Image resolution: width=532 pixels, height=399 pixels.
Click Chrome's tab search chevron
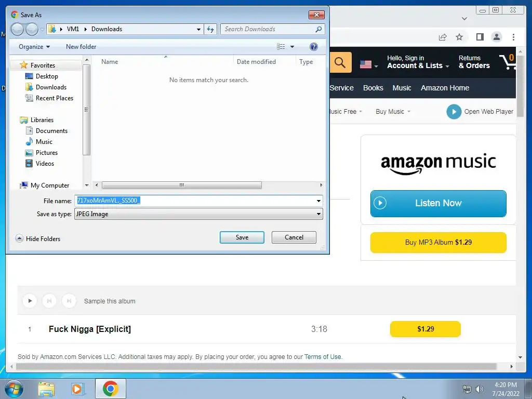(x=464, y=19)
